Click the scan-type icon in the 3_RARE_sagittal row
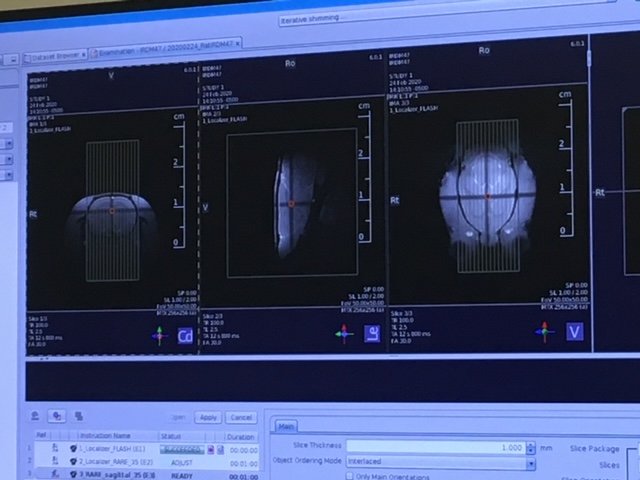640x480 pixels. [x=55, y=474]
